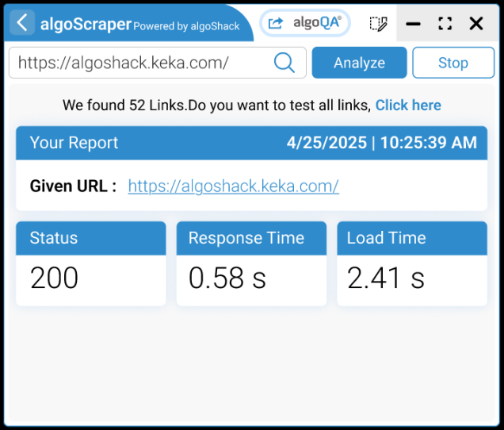
Task: Minimize the algoScraper window
Action: pyautogui.click(x=413, y=24)
